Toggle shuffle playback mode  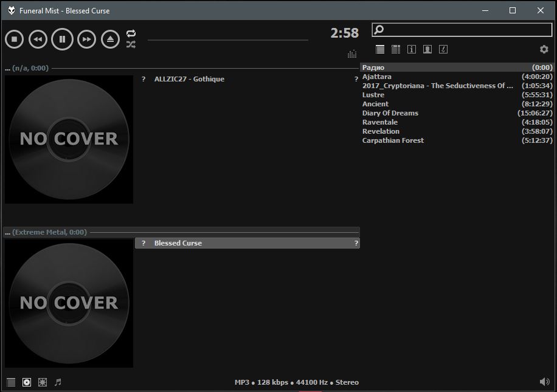coord(131,44)
